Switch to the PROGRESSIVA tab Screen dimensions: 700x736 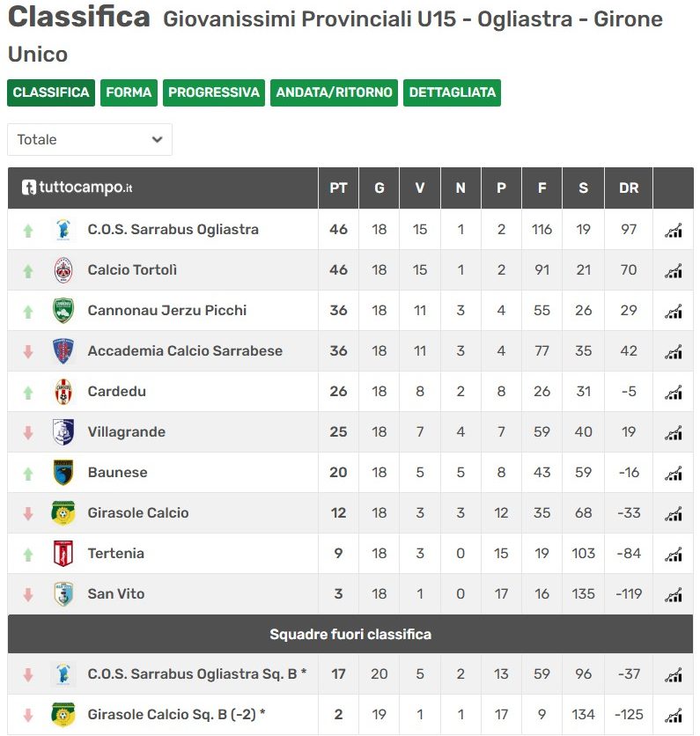214,92
